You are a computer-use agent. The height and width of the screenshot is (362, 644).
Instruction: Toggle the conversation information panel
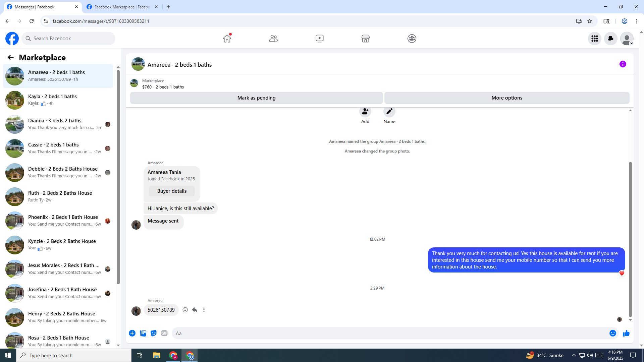623,64
